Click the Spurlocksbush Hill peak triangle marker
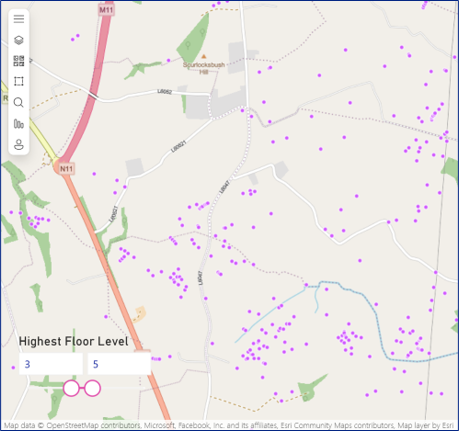This screenshot has height=431, width=459. (204, 57)
